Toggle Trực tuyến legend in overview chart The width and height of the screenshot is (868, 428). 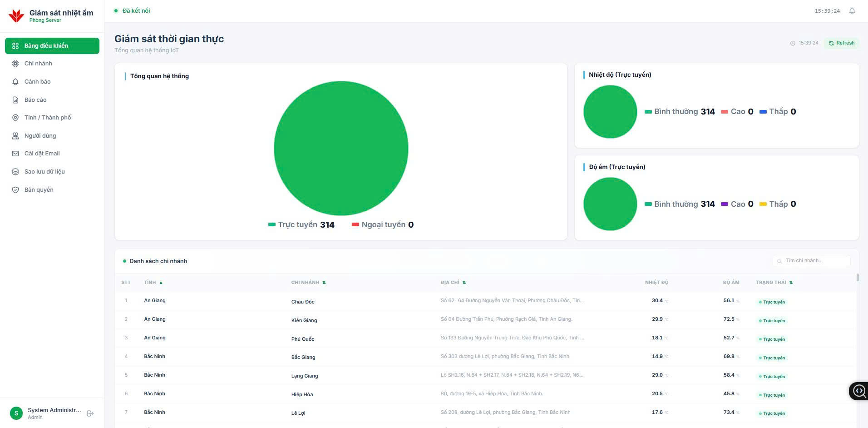tap(301, 224)
